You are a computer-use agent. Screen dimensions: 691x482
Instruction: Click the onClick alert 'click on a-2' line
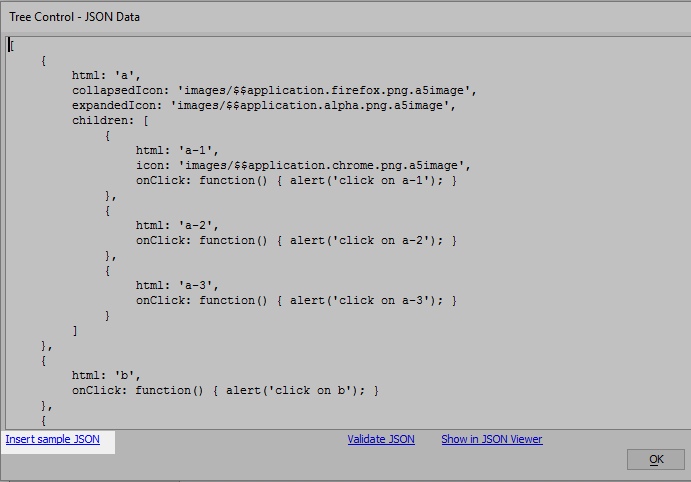click(296, 240)
